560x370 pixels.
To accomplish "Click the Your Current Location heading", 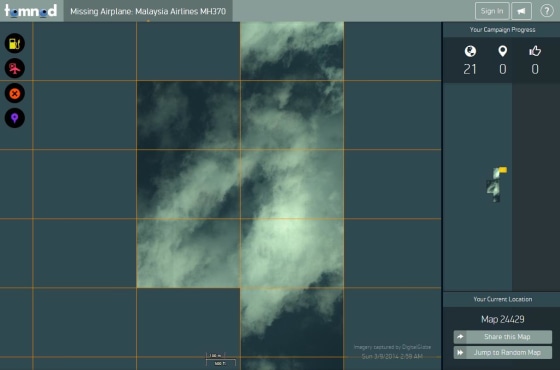I will click(502, 299).
